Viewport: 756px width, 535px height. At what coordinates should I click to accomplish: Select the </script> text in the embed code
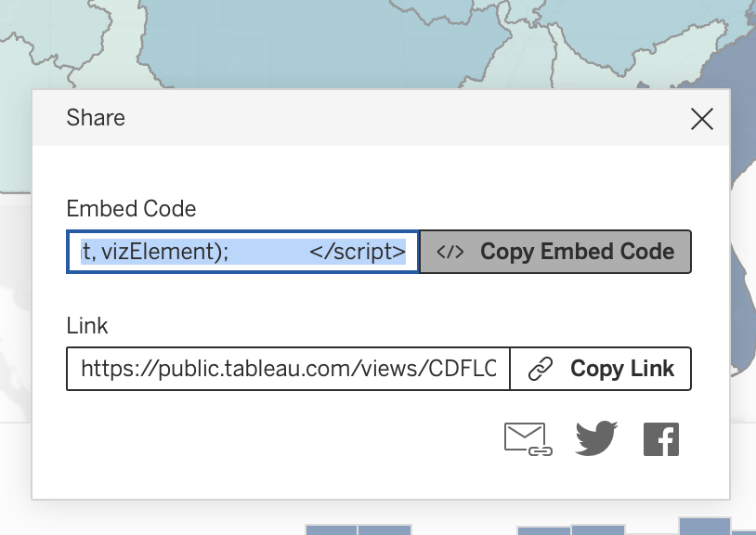point(358,252)
